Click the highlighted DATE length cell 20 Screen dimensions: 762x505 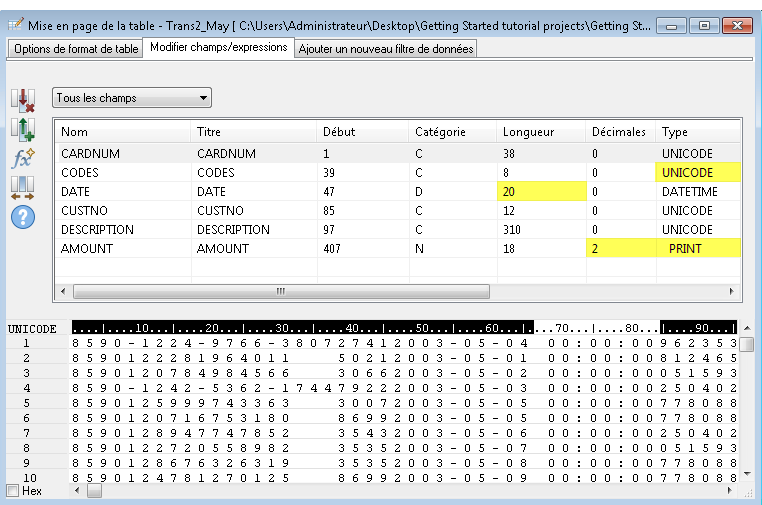tap(540, 191)
